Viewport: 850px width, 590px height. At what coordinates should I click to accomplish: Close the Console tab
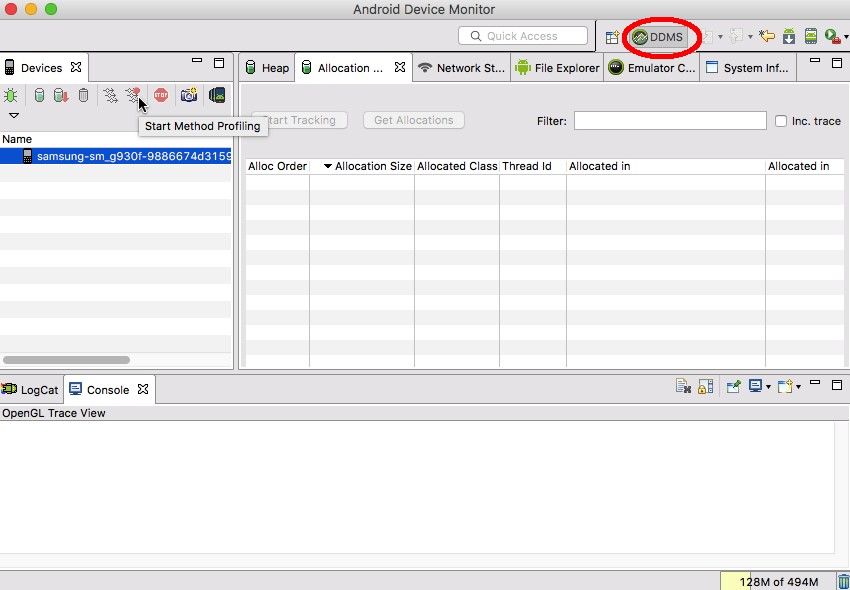tap(143, 389)
